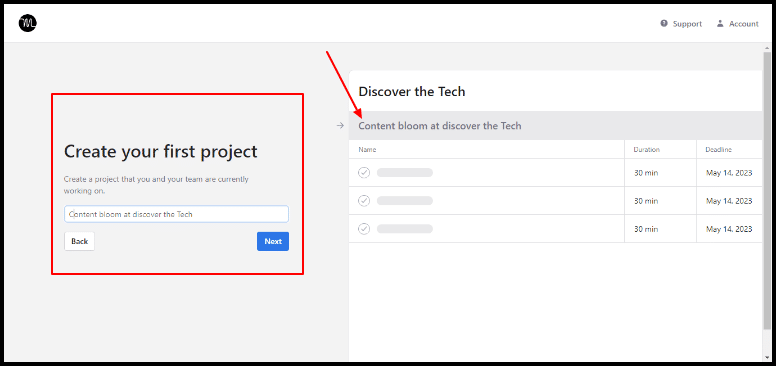This screenshot has width=776, height=366.
Task: Toggle the first task's checkmark circle
Action: pyautogui.click(x=364, y=173)
